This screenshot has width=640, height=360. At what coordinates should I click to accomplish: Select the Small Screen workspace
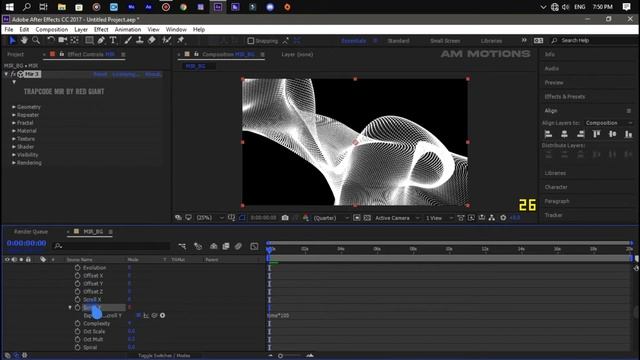point(445,41)
